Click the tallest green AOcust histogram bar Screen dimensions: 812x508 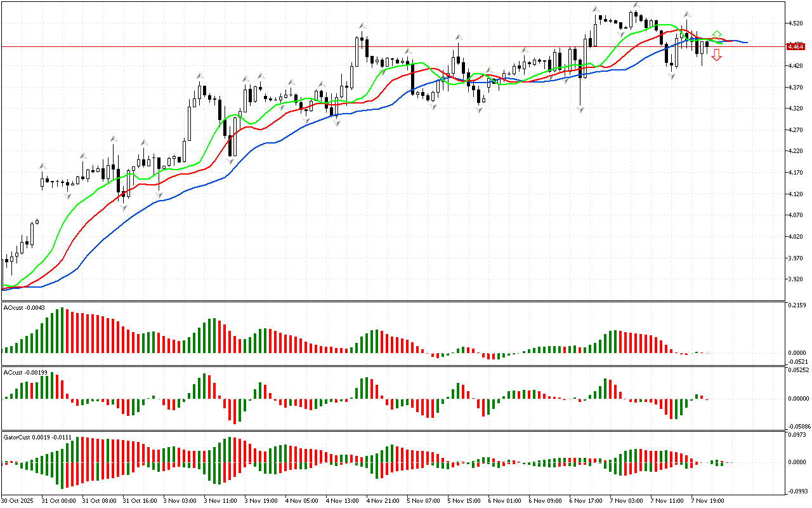pos(62,330)
